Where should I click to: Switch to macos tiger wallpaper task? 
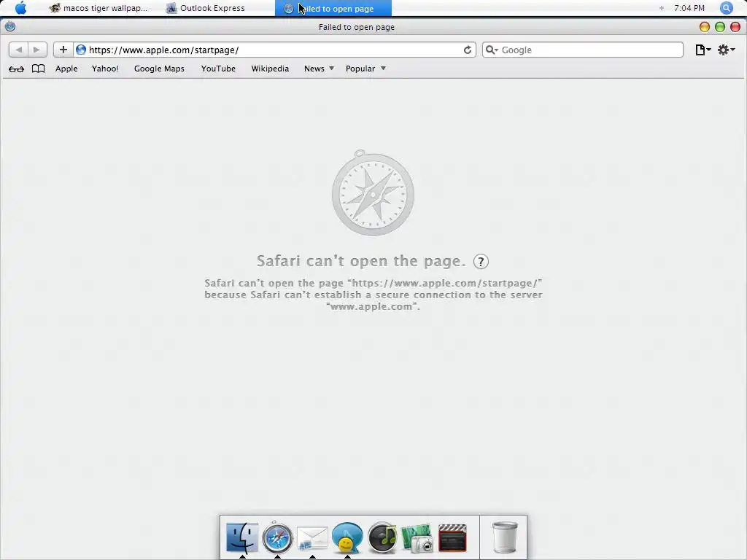click(x=98, y=8)
